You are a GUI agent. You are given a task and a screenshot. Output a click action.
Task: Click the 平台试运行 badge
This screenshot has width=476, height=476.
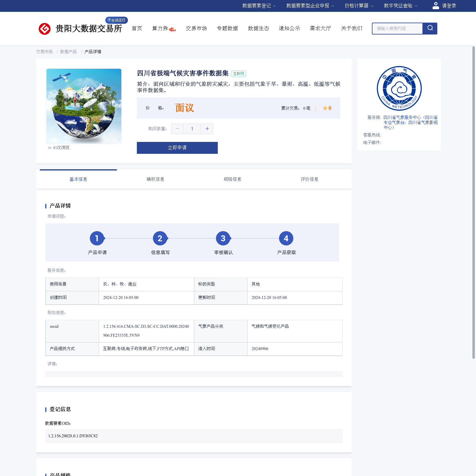117,20
